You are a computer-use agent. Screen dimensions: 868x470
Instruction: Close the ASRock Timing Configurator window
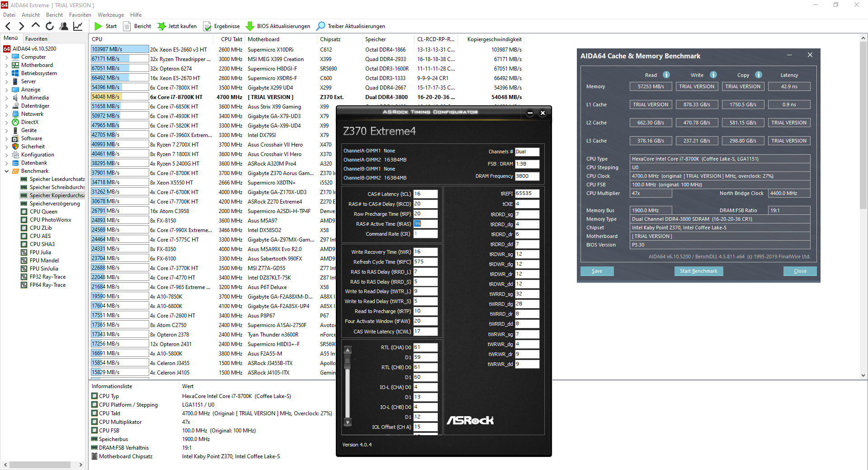pyautogui.click(x=542, y=113)
